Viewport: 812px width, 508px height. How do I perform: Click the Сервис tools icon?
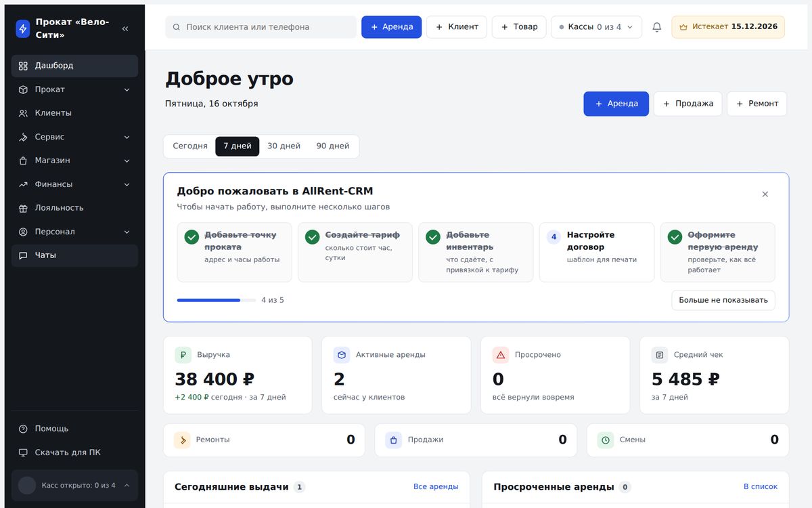(x=23, y=137)
